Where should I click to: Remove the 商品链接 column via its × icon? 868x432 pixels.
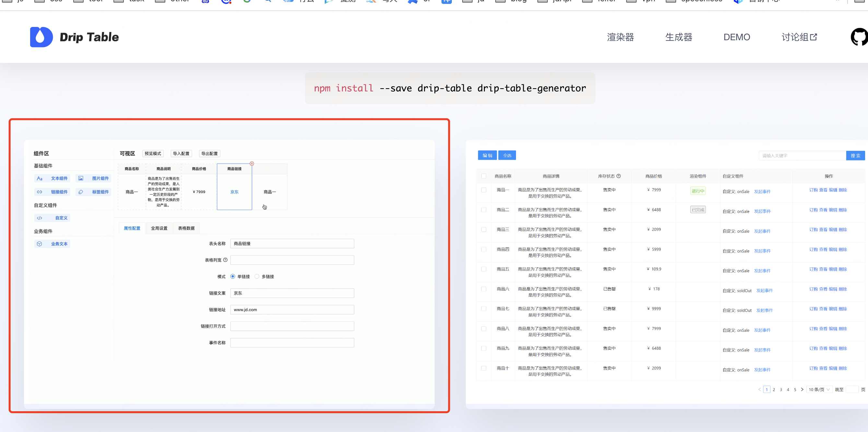coord(252,163)
